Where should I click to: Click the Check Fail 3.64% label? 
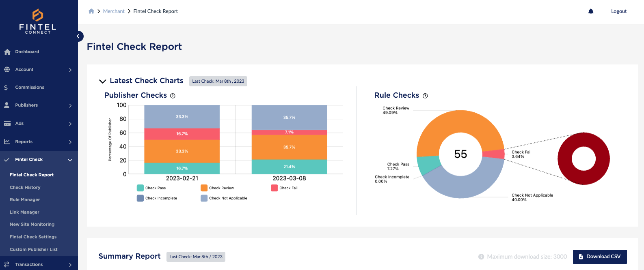pyautogui.click(x=521, y=154)
